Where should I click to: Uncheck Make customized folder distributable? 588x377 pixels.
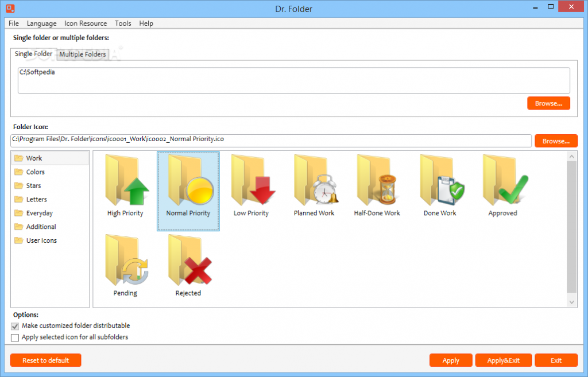coord(15,326)
